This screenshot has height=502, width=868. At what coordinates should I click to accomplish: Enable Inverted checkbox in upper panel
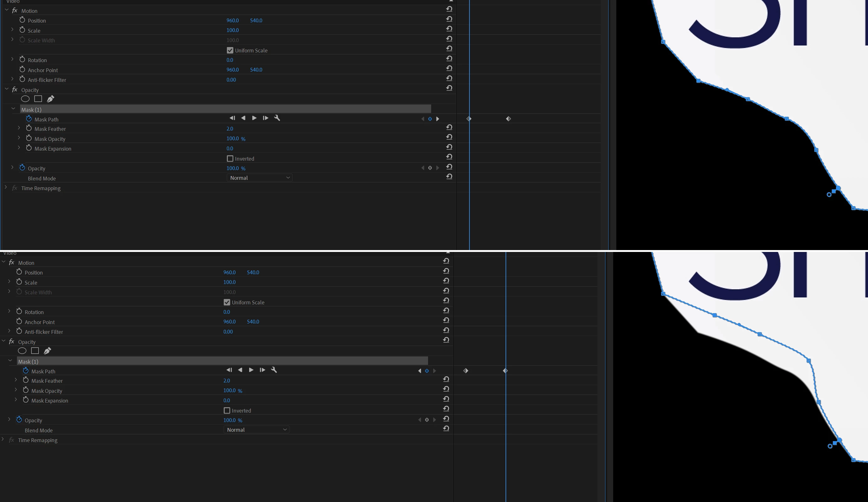click(x=230, y=159)
